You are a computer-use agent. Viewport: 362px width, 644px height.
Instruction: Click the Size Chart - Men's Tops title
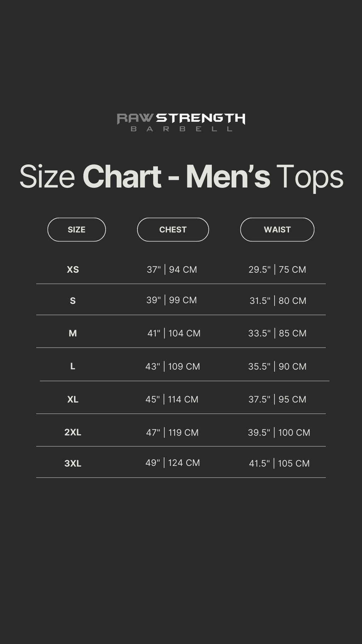[x=181, y=177]
